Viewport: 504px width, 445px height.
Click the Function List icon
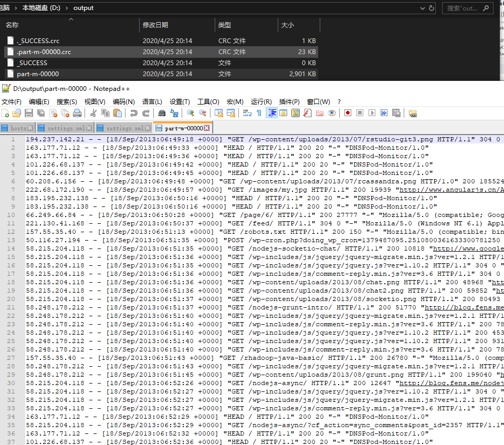click(x=308, y=113)
